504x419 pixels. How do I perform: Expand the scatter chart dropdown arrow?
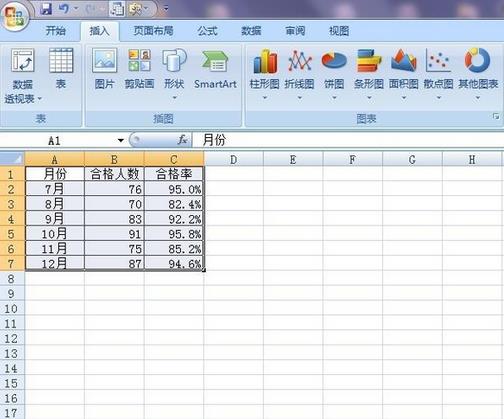tap(439, 98)
